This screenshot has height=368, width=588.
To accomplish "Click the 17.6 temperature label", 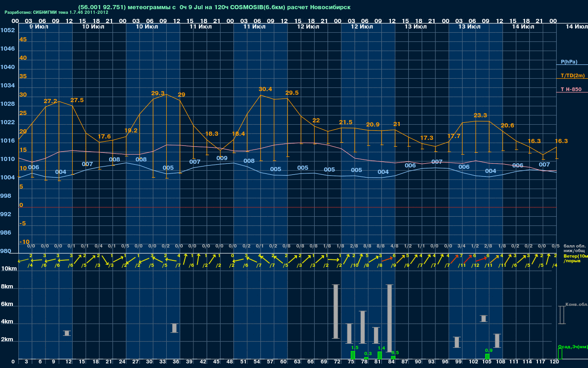I will pos(104,137).
